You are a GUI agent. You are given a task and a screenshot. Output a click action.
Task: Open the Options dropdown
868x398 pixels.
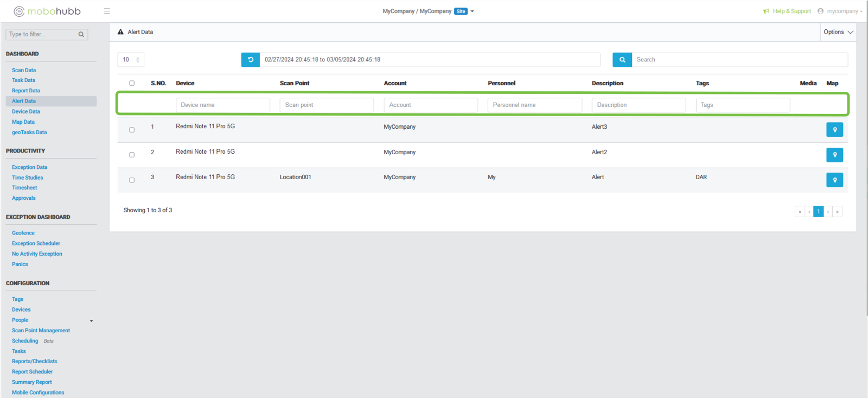pyautogui.click(x=838, y=32)
